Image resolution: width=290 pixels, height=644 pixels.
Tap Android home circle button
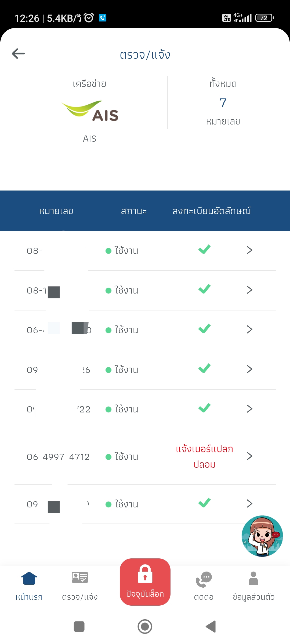145,627
